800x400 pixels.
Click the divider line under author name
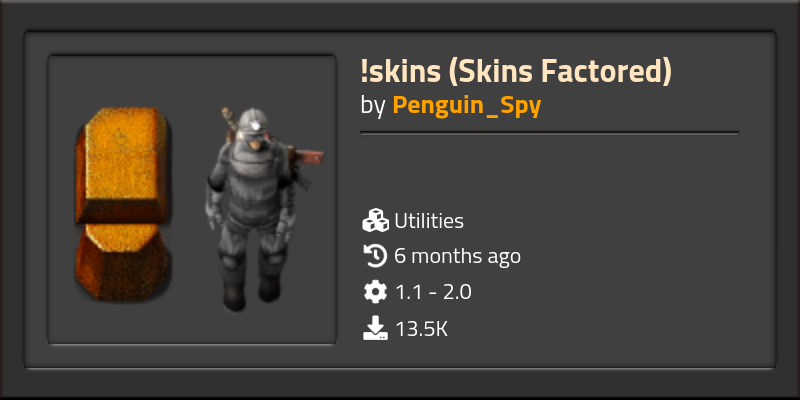tap(549, 133)
